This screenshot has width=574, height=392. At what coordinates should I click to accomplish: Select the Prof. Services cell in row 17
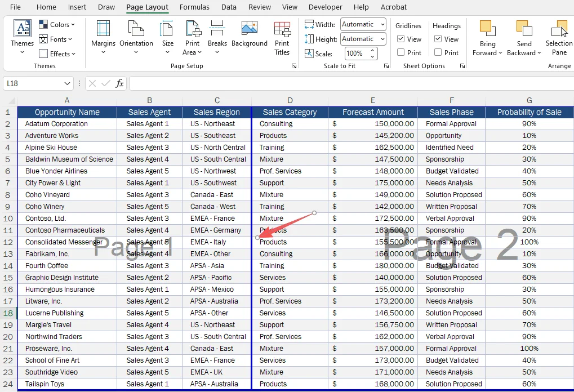(x=290, y=301)
